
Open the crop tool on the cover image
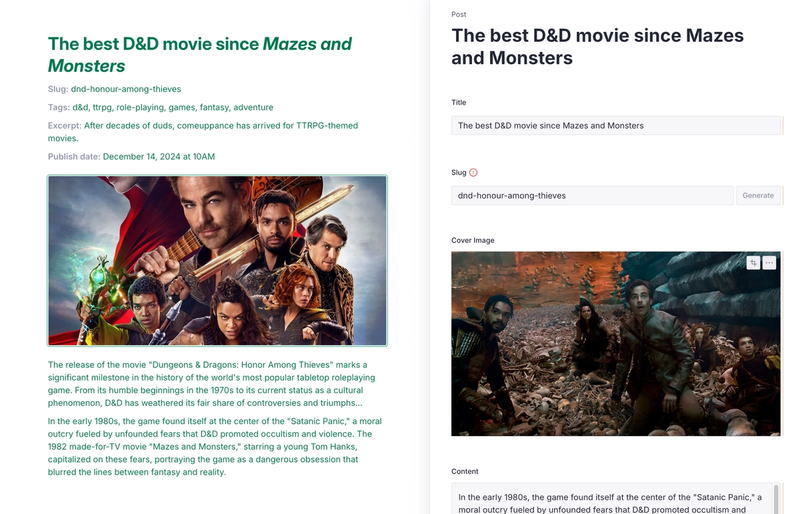753,263
